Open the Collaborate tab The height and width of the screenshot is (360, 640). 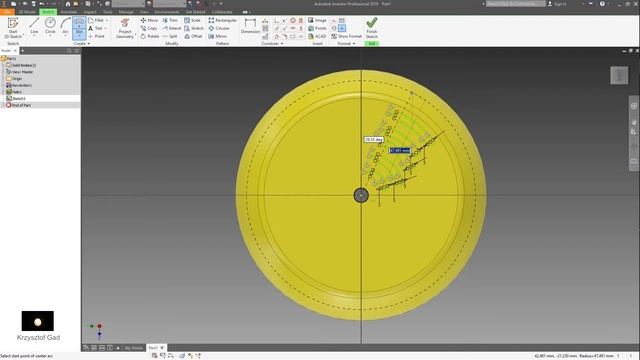(222, 12)
